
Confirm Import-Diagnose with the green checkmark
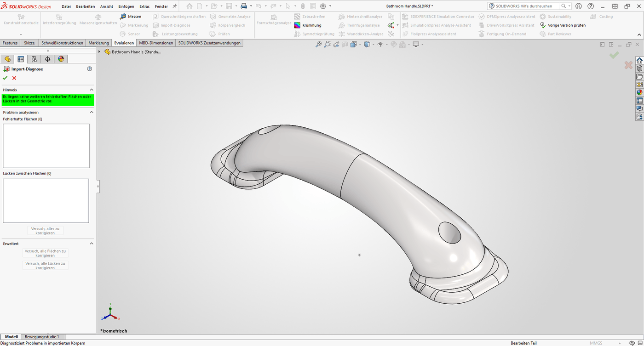pos(5,78)
